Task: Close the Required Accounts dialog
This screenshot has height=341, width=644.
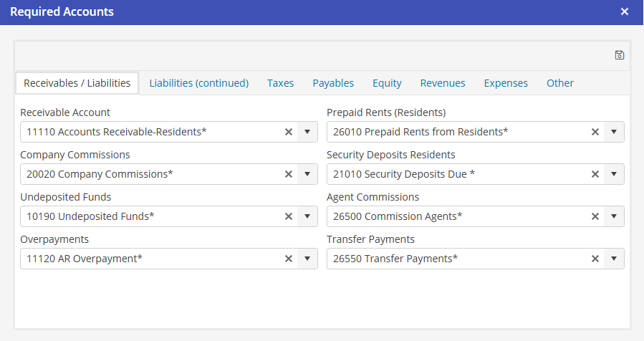Action: pyautogui.click(x=625, y=12)
